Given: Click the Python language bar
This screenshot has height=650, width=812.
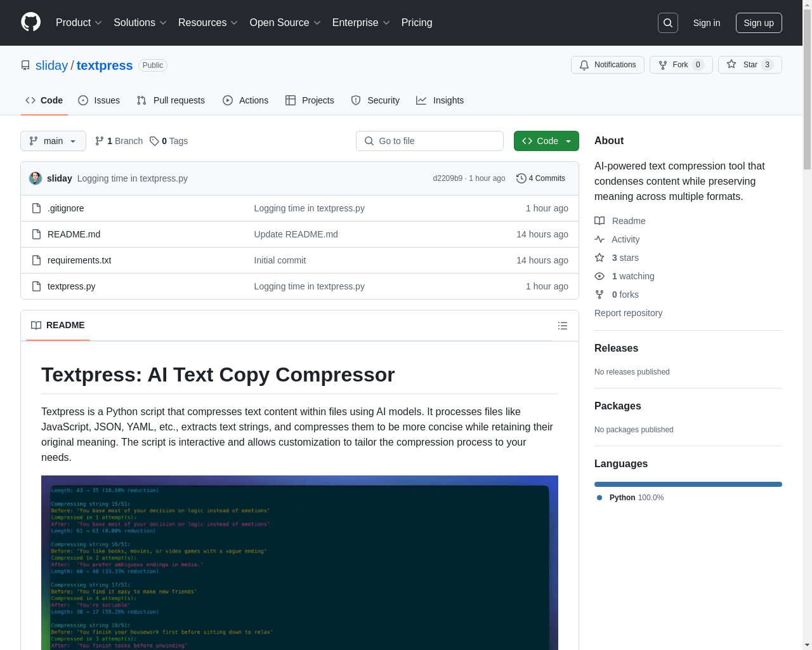Looking at the screenshot, I should pyautogui.click(x=688, y=484).
